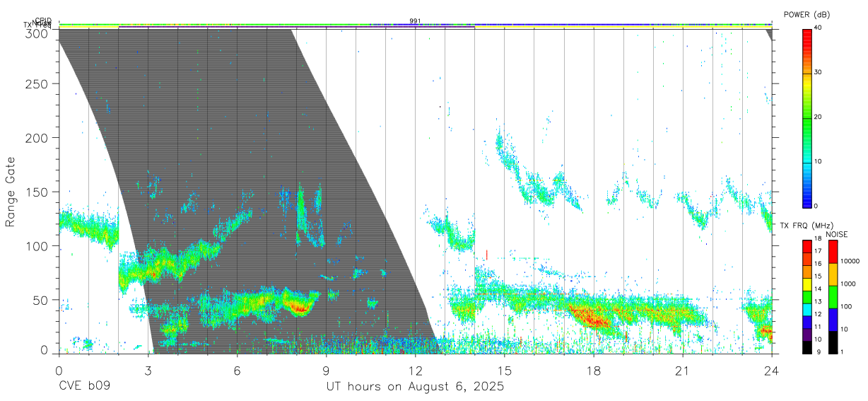Click the '6' hour tick on time axis
Viewport: 868px width, 401px height.
237,370
